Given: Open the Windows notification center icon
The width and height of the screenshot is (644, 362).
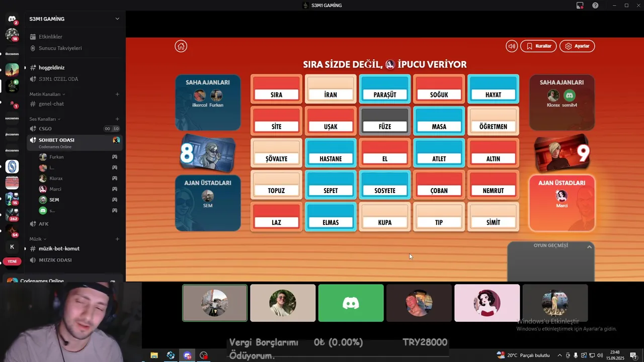Looking at the screenshot, I should click(633, 355).
